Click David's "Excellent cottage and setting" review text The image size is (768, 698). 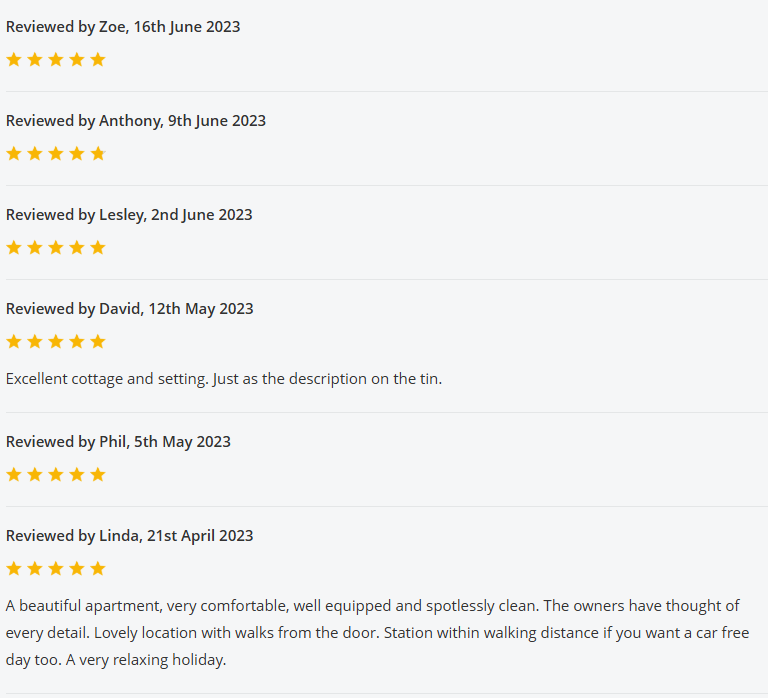click(x=224, y=379)
